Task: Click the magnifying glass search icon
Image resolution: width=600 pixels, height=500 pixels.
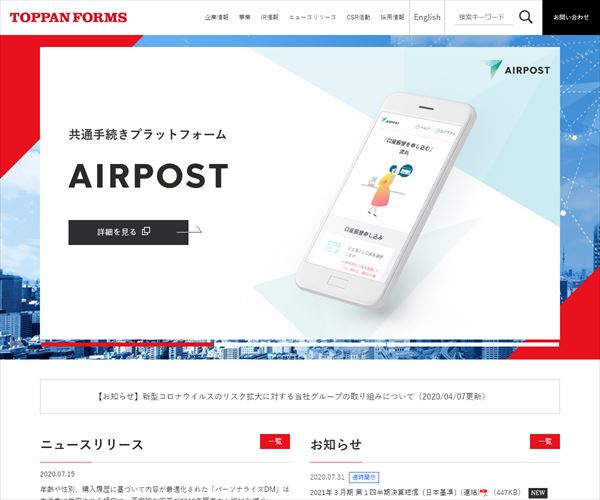Action: pos(526,17)
